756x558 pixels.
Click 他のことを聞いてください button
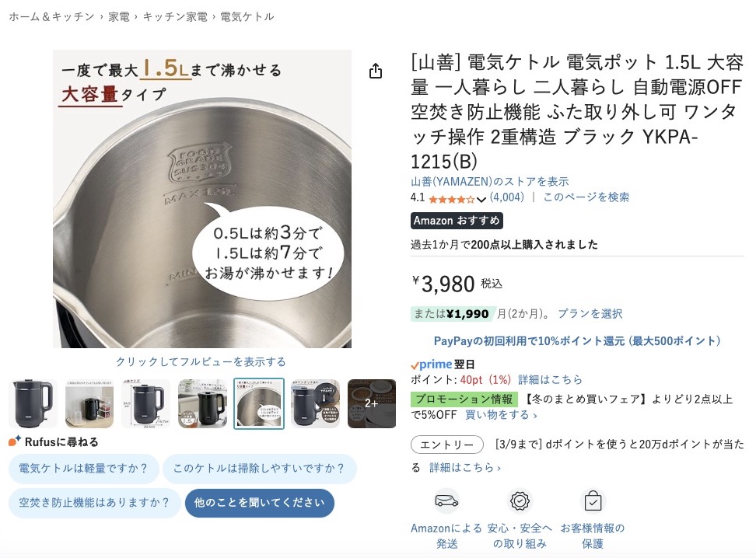click(x=260, y=503)
